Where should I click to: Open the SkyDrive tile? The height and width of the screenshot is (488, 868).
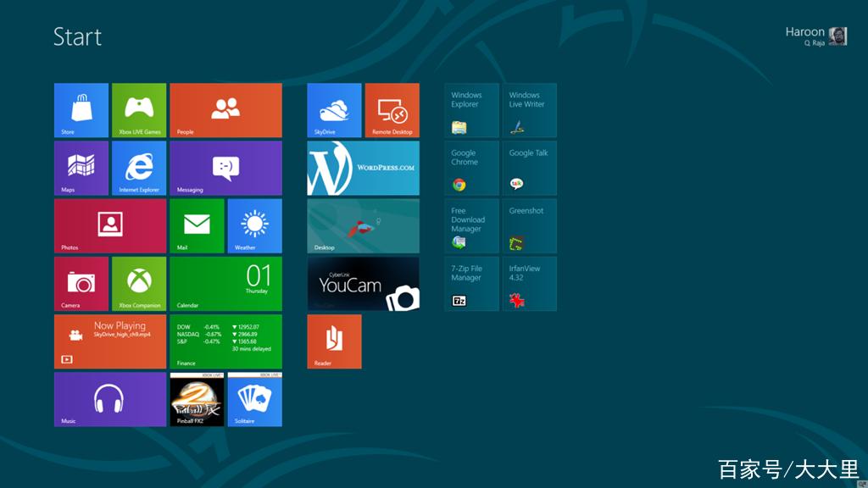pos(334,110)
